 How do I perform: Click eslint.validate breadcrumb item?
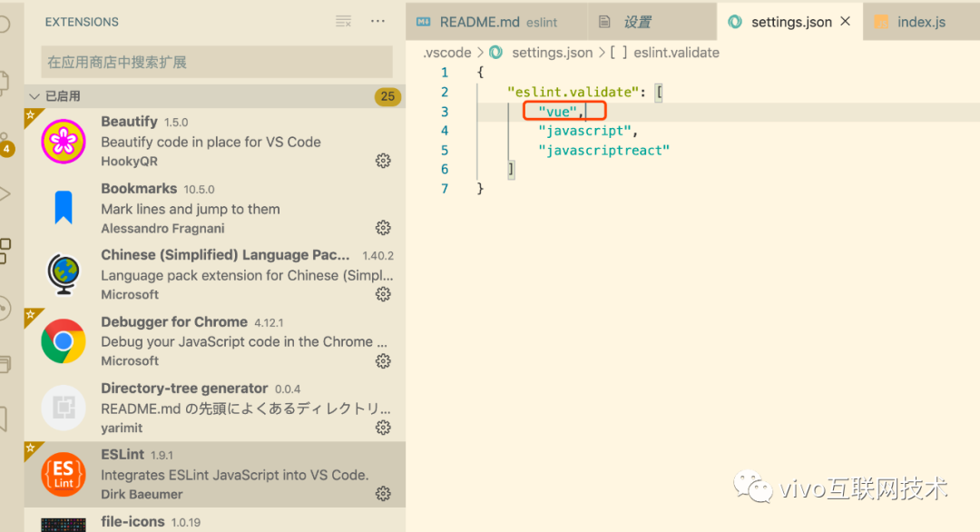pos(676,53)
